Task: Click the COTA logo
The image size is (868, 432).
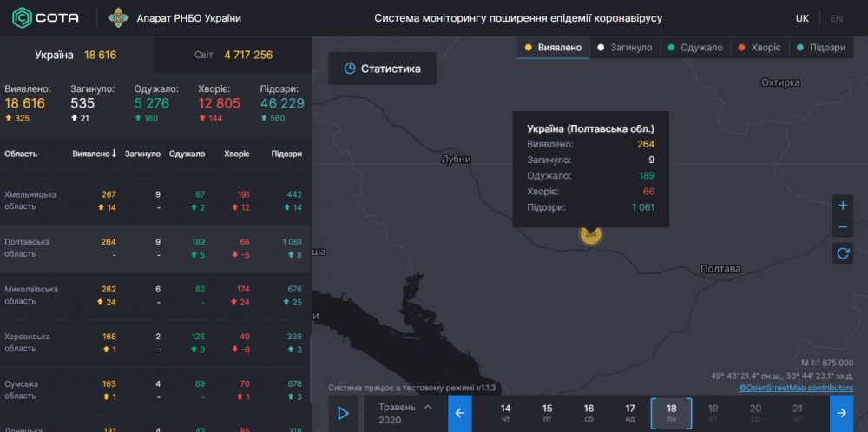Action: coord(45,18)
